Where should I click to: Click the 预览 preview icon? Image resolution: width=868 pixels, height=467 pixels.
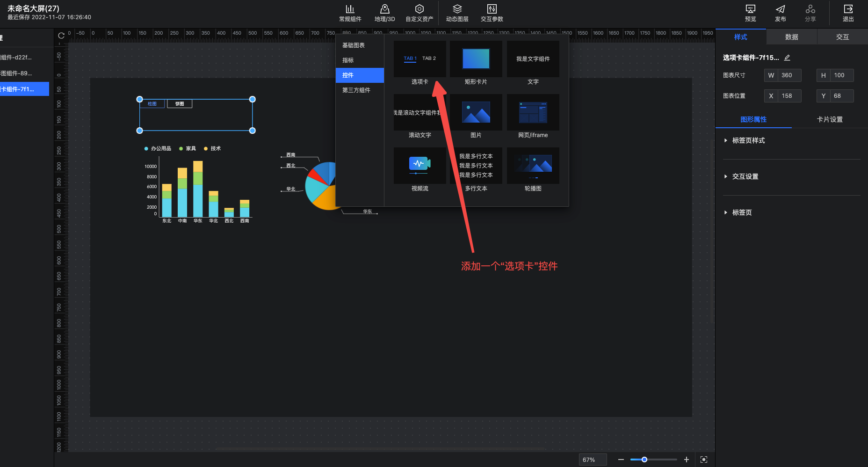pyautogui.click(x=750, y=9)
